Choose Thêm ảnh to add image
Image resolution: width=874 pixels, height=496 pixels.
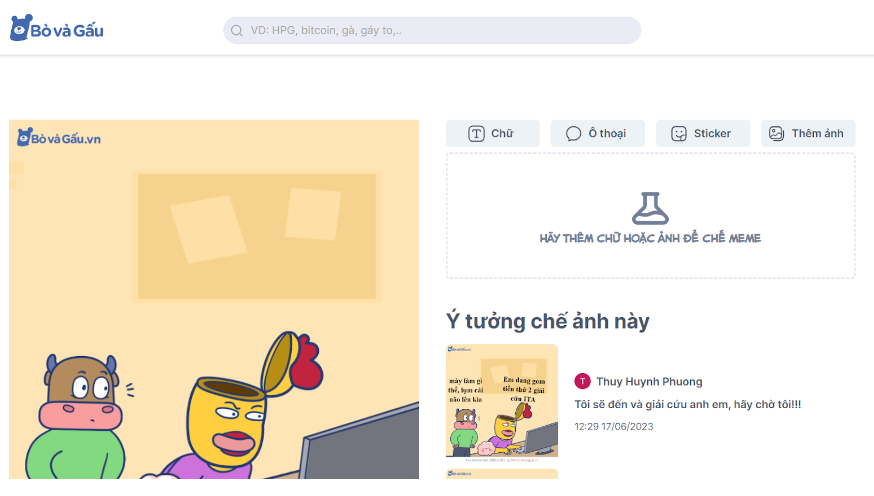(808, 133)
